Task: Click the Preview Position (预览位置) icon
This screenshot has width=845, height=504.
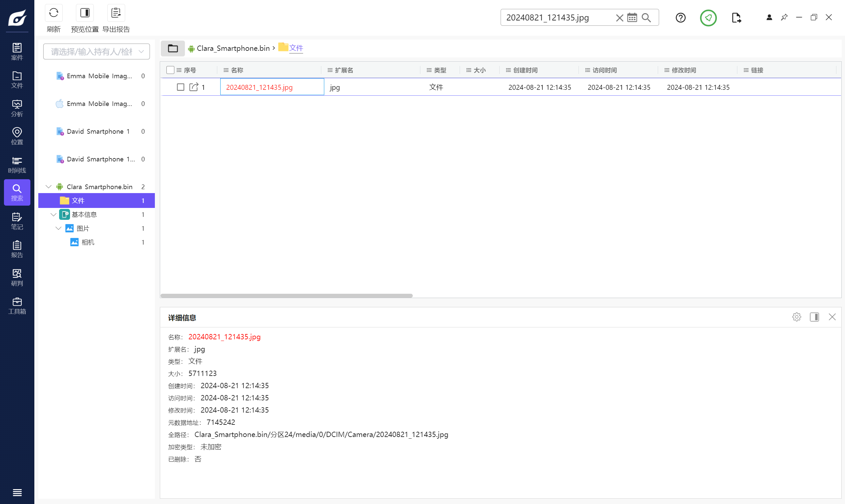Action: (85, 13)
